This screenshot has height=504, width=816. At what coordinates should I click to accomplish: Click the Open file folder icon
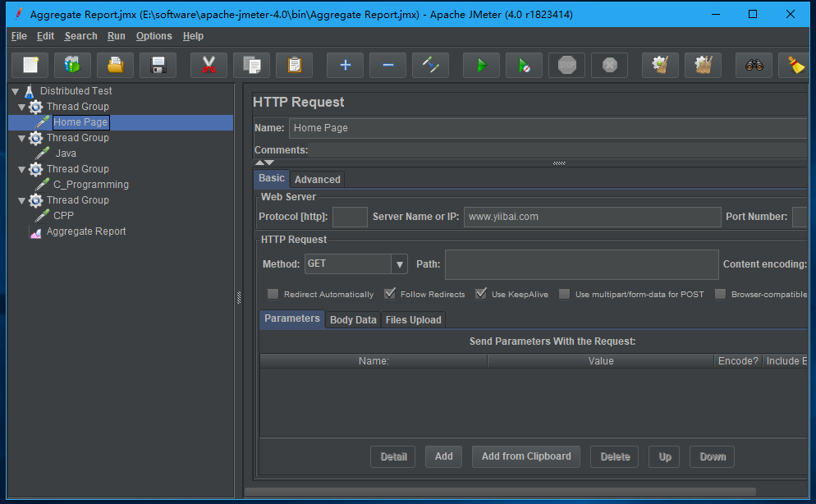115,65
